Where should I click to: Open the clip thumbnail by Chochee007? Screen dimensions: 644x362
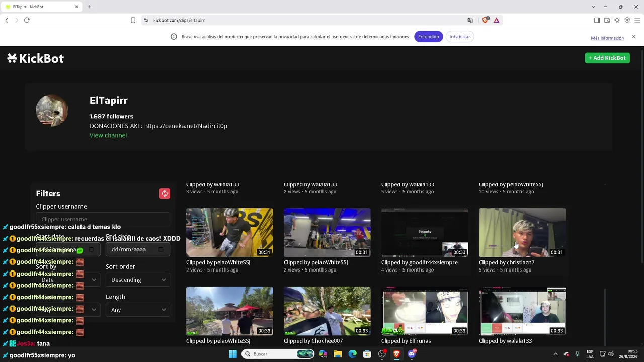coord(327,311)
